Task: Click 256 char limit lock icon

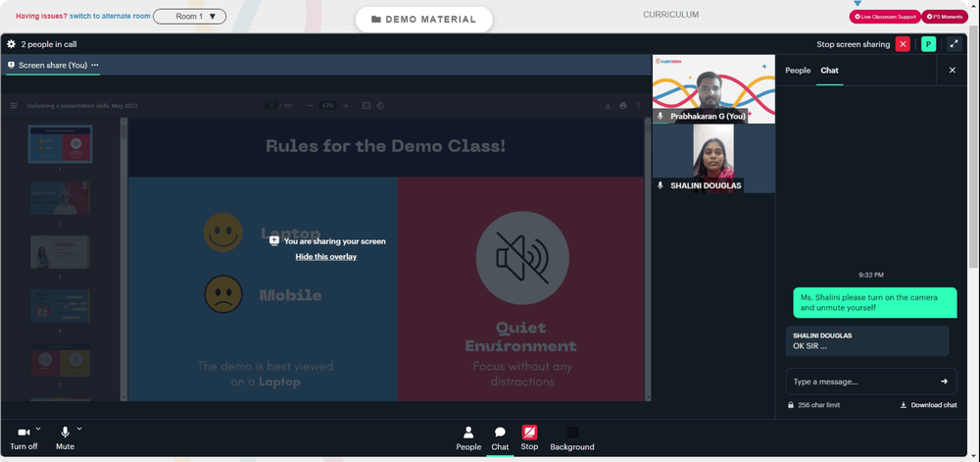Action: pos(791,405)
